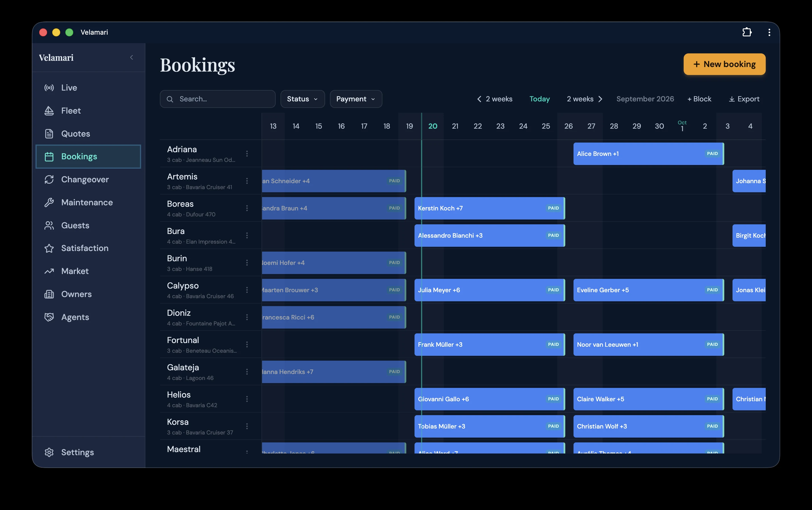Open the Schneider +4 booking on Artemis
812x510 pixels.
tap(334, 181)
